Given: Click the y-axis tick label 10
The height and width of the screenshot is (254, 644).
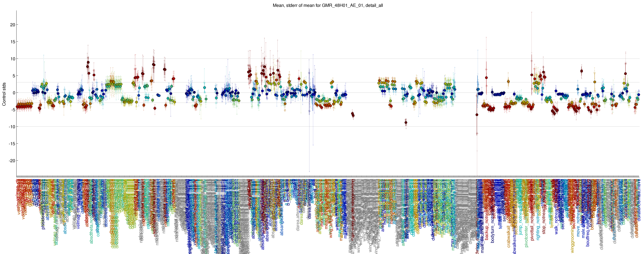Looking at the screenshot, I should (12, 59).
